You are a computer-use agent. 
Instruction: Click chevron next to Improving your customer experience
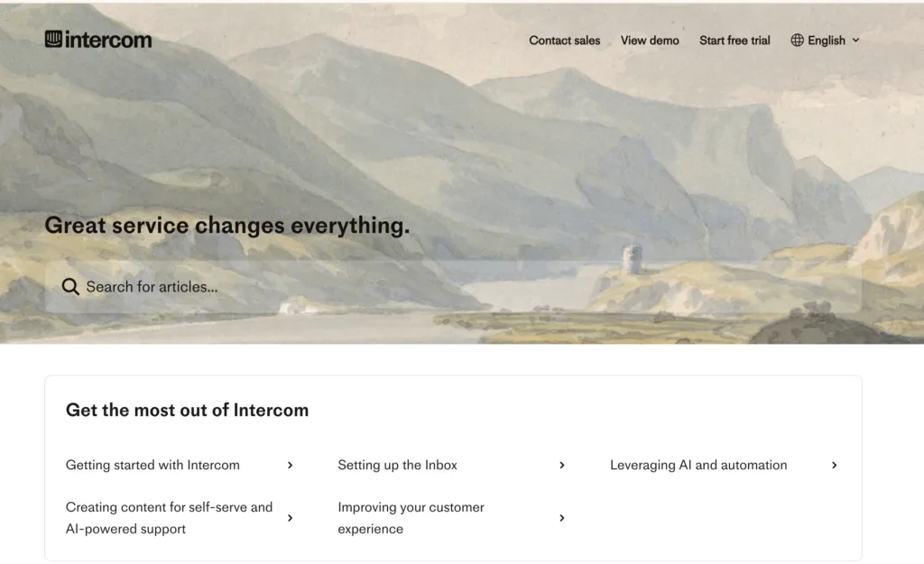pyautogui.click(x=561, y=518)
